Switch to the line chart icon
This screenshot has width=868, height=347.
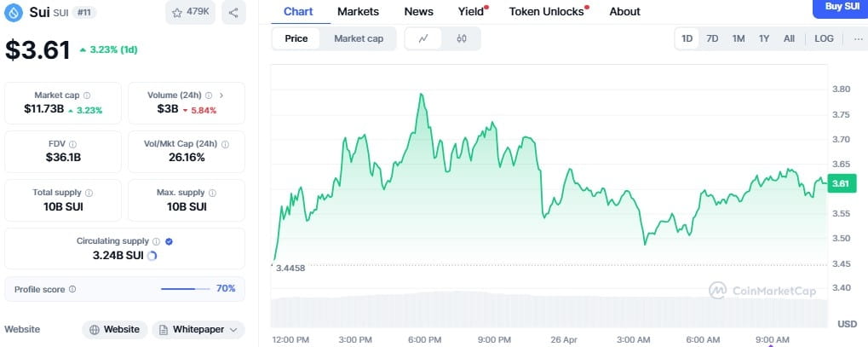tap(423, 38)
